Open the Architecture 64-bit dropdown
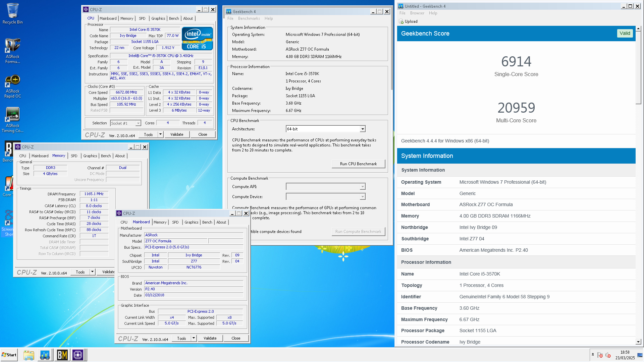Screen dimensions: 644x362 coord(363,129)
